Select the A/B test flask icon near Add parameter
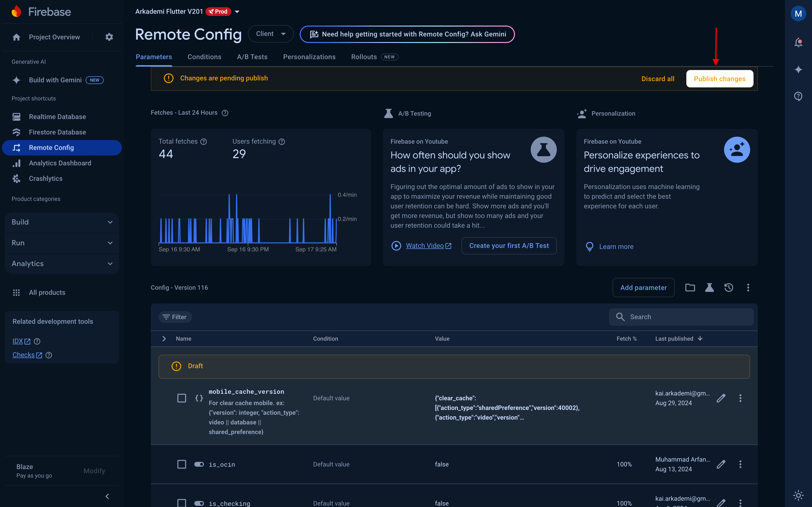Screen dimensions: 812x507 tap(709, 287)
